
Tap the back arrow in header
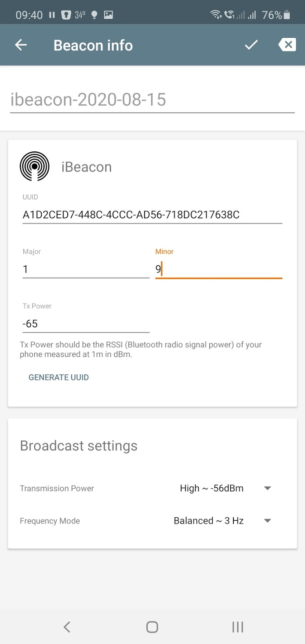coord(21,45)
